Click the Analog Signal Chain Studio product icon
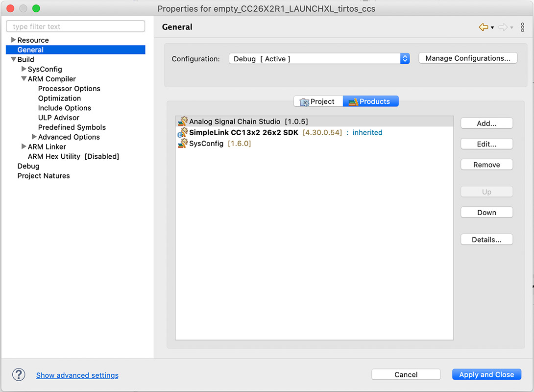This screenshot has height=392, width=534. coord(183,122)
